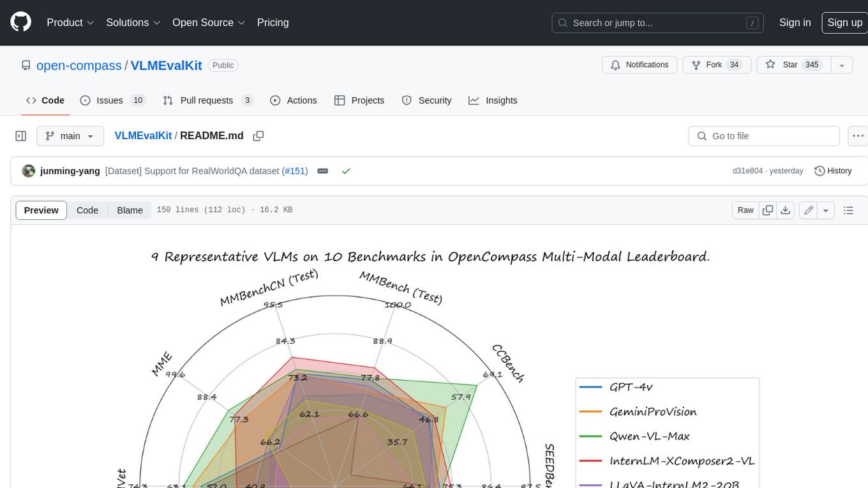868x488 pixels.
Task: Open pull request #151 link
Action: 296,171
